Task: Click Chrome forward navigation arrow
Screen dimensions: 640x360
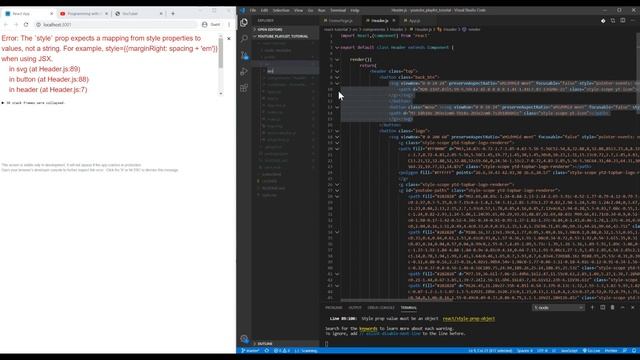Action: click(16, 24)
